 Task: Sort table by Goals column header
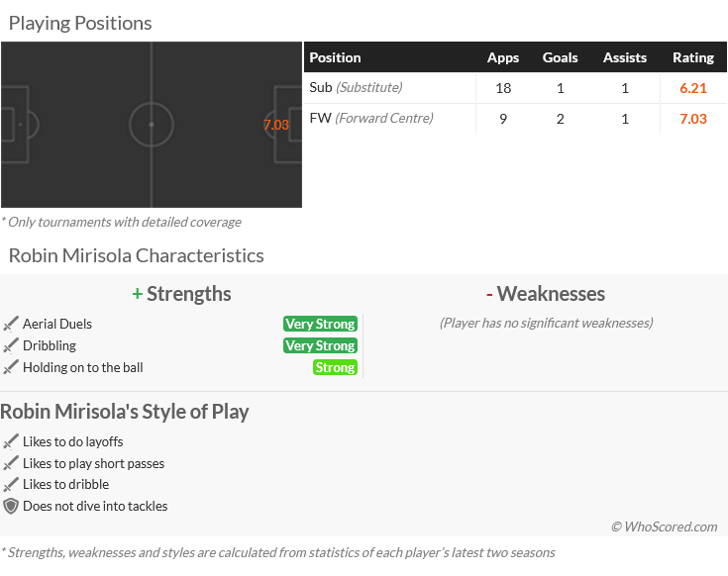tap(560, 57)
